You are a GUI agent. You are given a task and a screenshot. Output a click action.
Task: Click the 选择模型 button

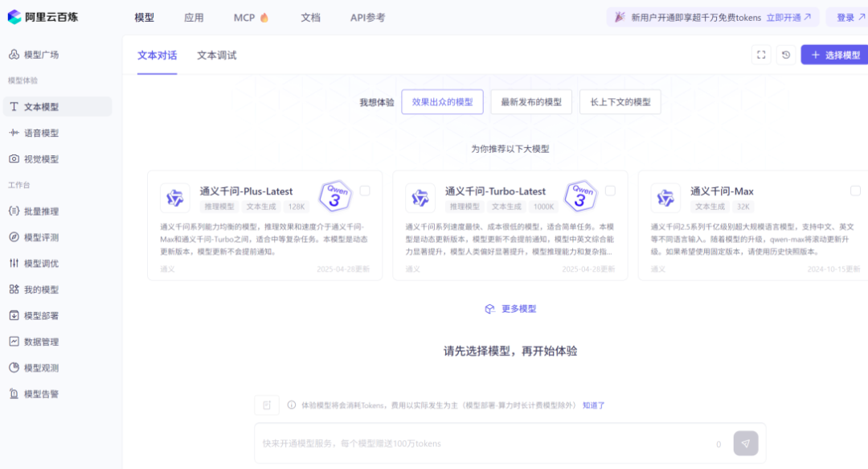(835, 55)
